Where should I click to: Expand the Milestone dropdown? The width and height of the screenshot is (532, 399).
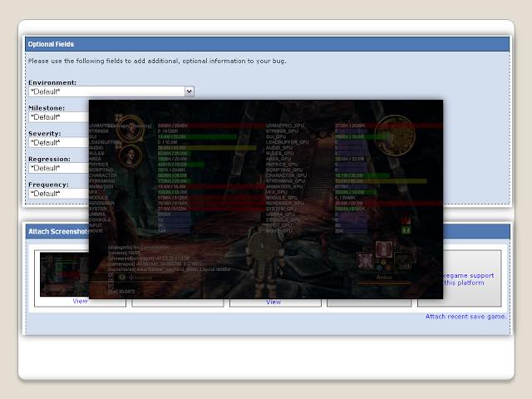point(58,117)
